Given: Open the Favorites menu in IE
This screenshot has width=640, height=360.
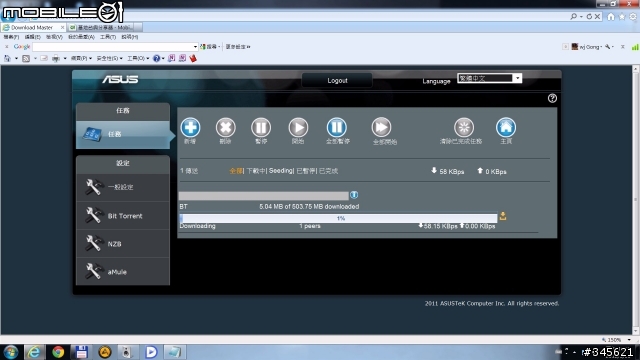Looking at the screenshot, I should (x=81, y=37).
